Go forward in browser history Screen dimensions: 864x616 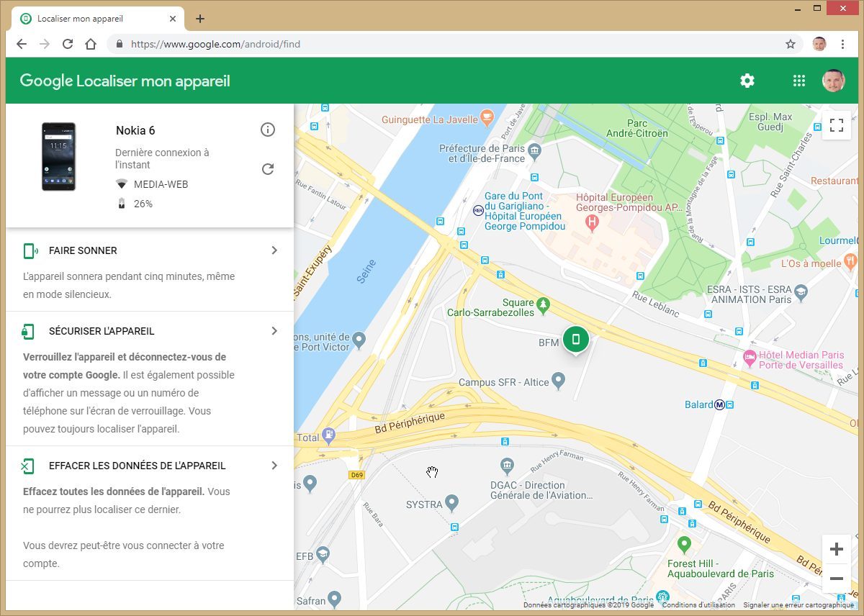(45, 44)
